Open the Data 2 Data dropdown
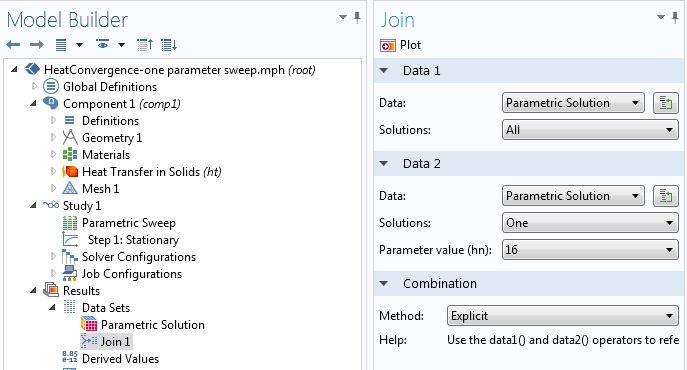This screenshot has height=370, width=687. tap(573, 196)
